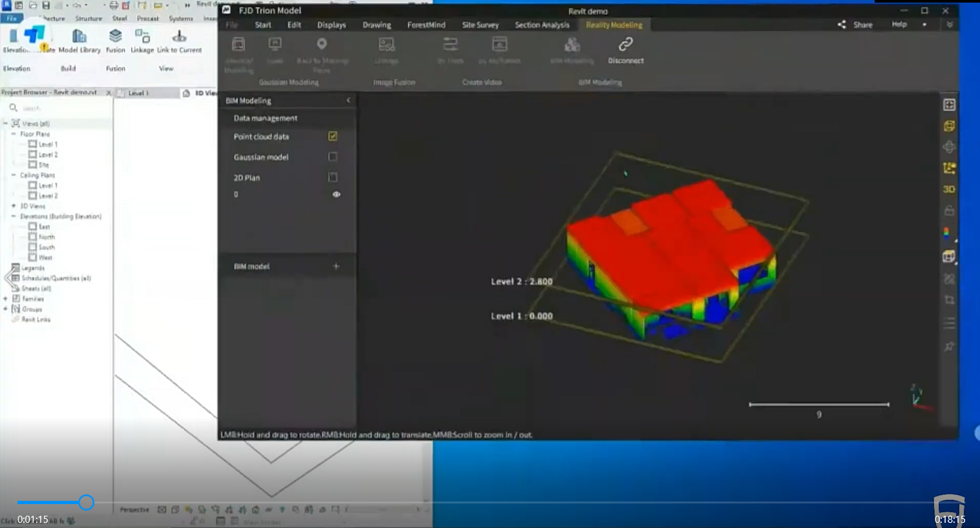The width and height of the screenshot is (980, 528).
Task: Open the Start menu tab in Trion
Action: point(263,25)
